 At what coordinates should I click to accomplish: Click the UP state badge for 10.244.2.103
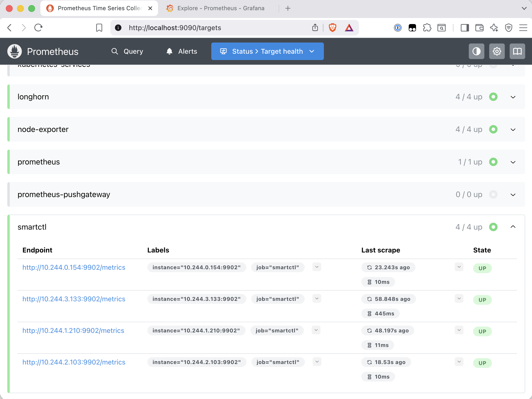point(482,363)
